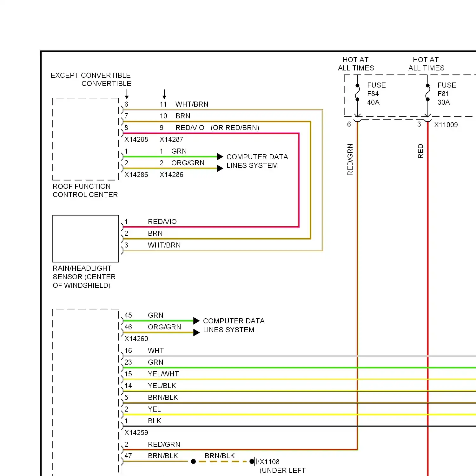Image resolution: width=476 pixels, height=476 pixels.
Task: Click the black arrowhead ending the roof GRN wire
Action: pyautogui.click(x=220, y=156)
